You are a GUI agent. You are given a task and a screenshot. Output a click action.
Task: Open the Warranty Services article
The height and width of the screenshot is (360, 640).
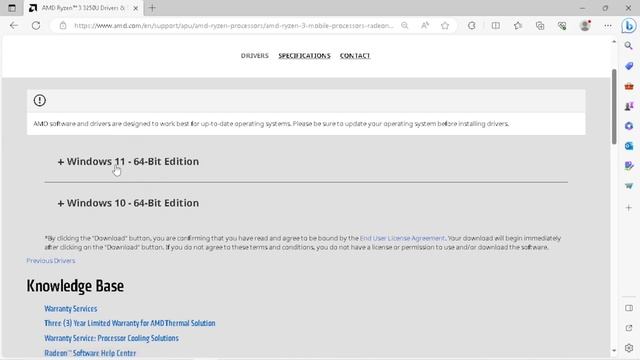point(71,309)
